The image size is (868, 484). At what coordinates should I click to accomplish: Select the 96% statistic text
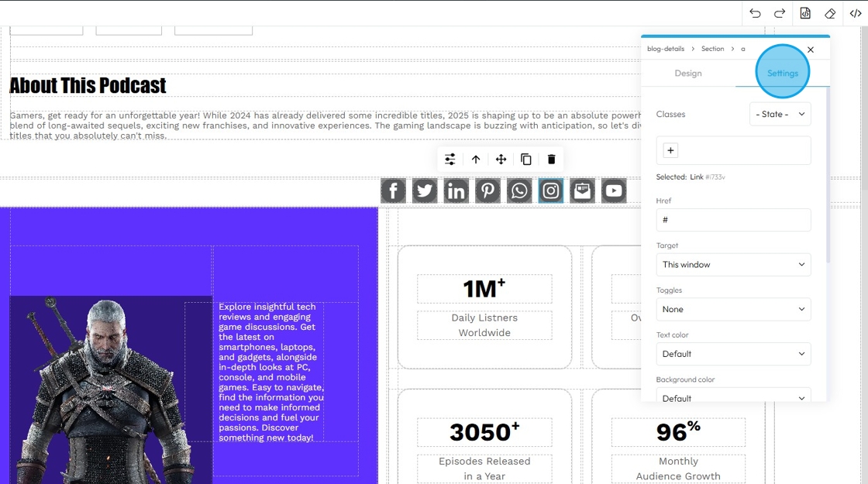coord(678,432)
